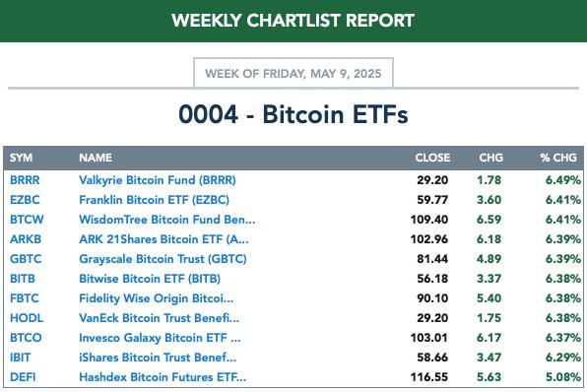Sort by the % CHG column header

coord(558,158)
